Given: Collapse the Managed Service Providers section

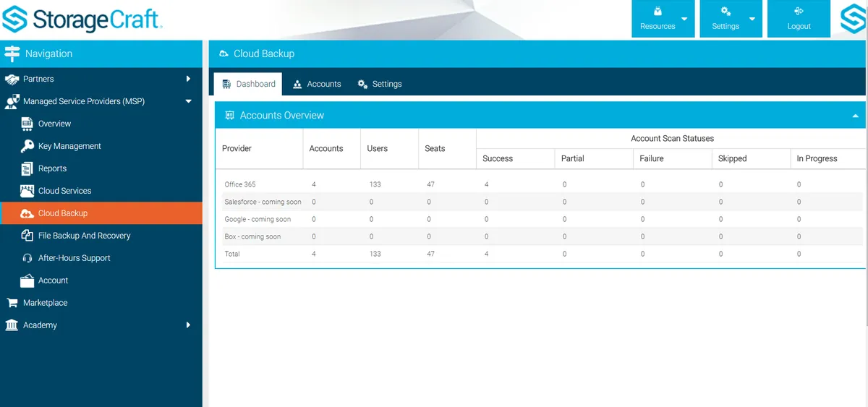Looking at the screenshot, I should tap(188, 101).
